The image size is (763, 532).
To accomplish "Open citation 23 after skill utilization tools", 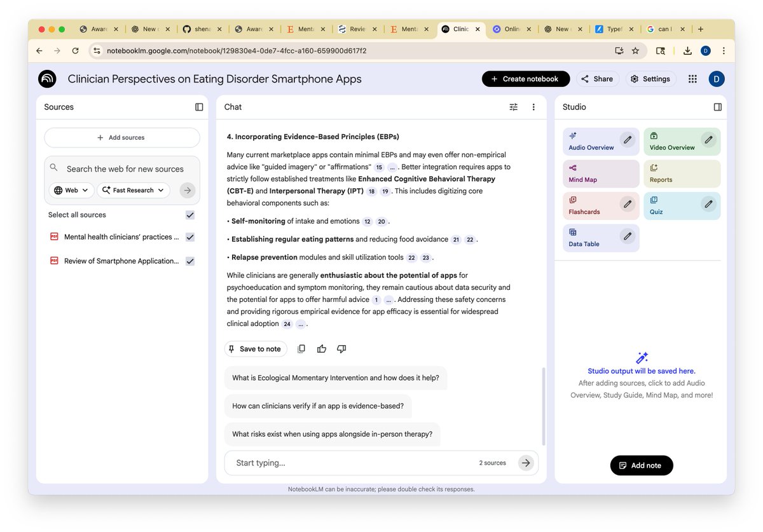I will click(x=425, y=258).
